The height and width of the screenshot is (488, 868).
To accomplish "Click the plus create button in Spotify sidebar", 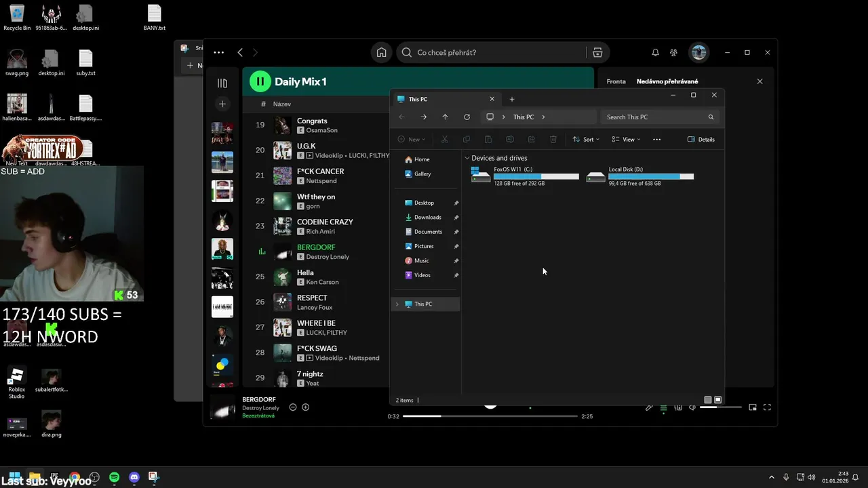I will click(222, 104).
